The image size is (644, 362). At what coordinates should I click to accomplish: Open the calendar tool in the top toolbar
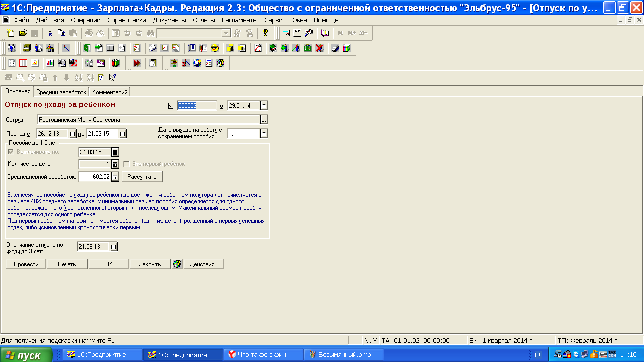(x=297, y=33)
